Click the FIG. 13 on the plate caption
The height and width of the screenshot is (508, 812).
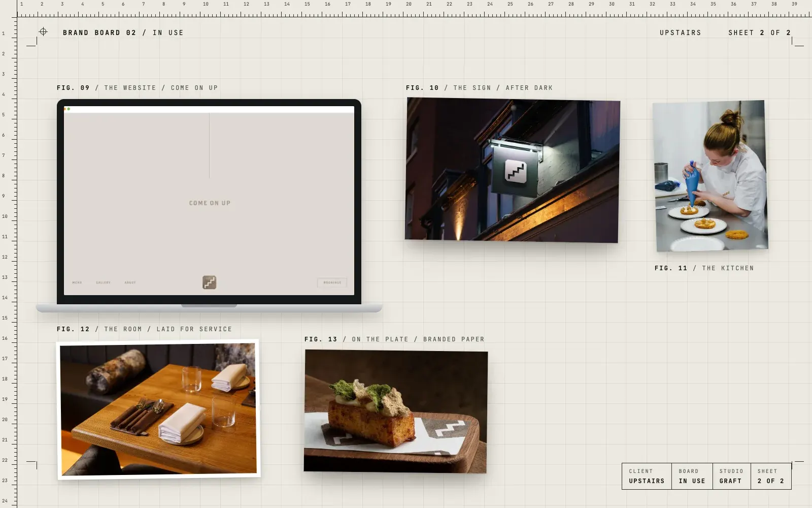pyautogui.click(x=395, y=339)
